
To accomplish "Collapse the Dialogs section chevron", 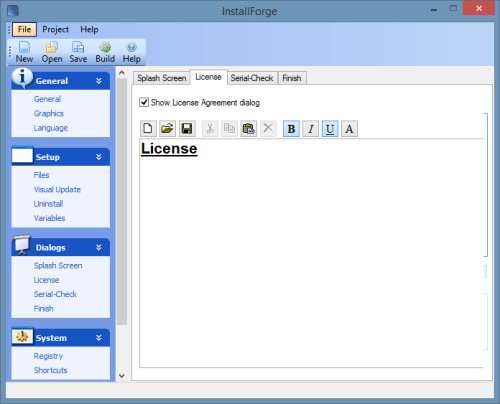I will (x=99, y=247).
